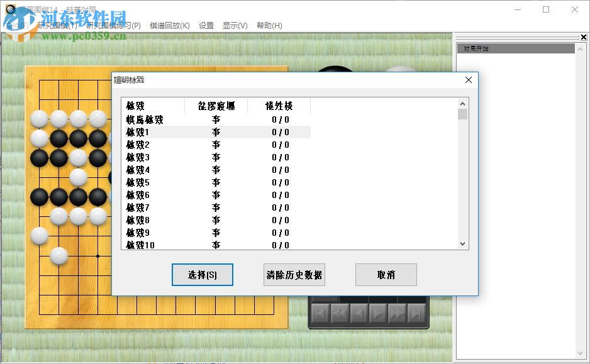This screenshot has width=590, height=364.
Task: Open the 设置 menu
Action: 206,25
